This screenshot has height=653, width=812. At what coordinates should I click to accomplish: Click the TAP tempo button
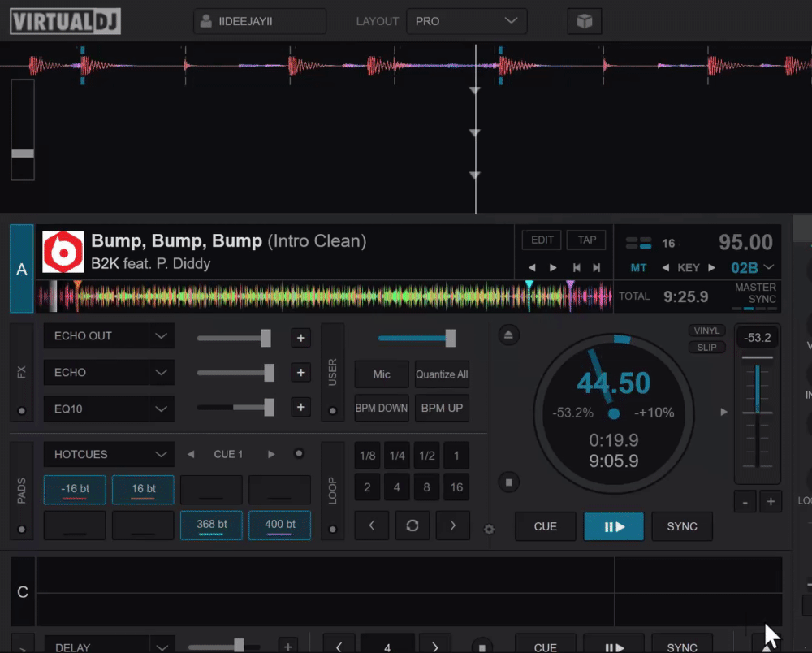pos(587,240)
